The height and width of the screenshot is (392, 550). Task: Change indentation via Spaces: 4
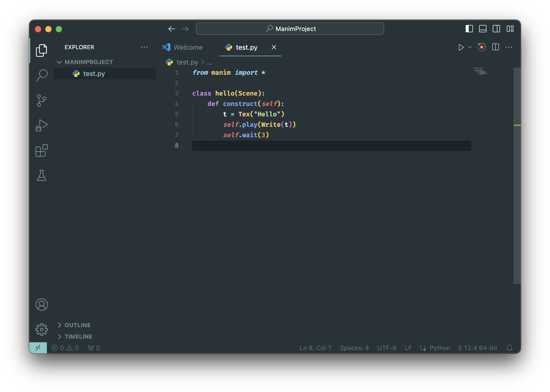354,348
